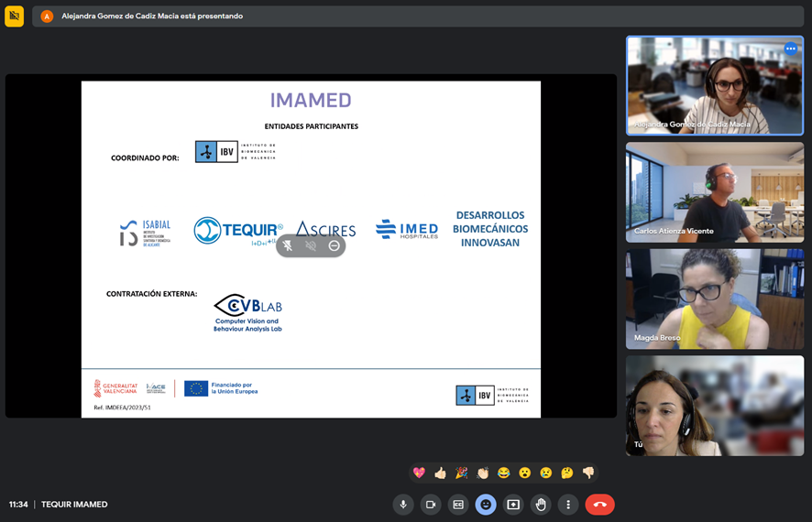This screenshot has height=522, width=812.
Task: Turn off the camera button
Action: (431, 505)
